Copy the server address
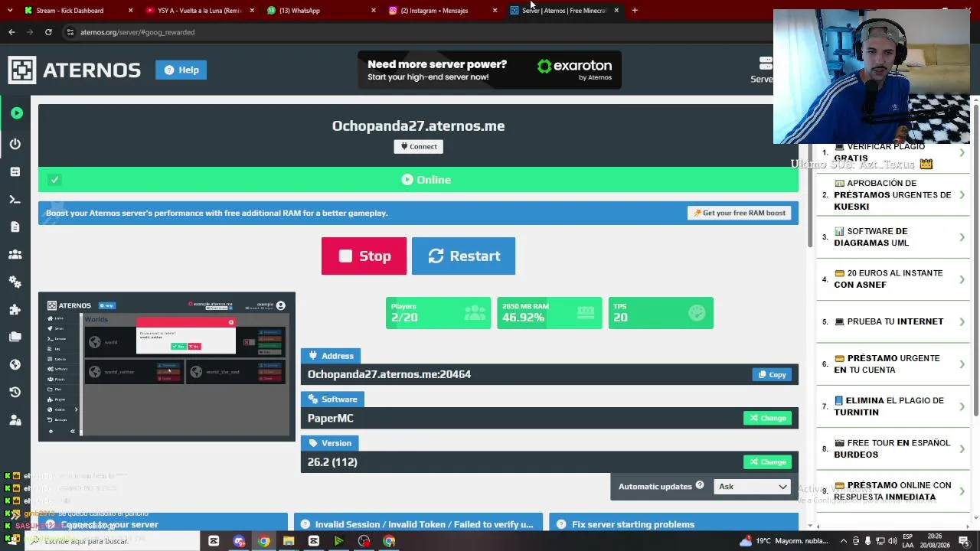This screenshot has height=551, width=980. tap(772, 374)
